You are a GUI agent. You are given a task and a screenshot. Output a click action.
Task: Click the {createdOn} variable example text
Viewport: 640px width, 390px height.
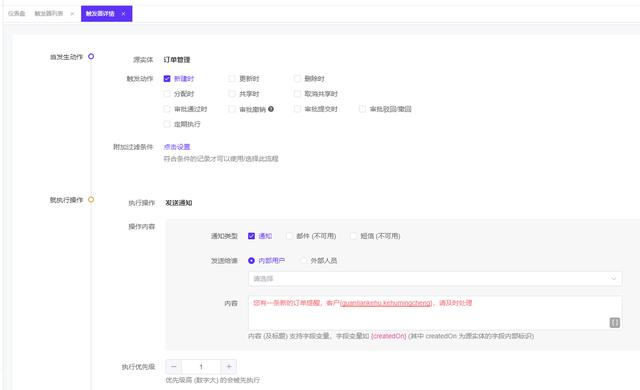coord(389,336)
